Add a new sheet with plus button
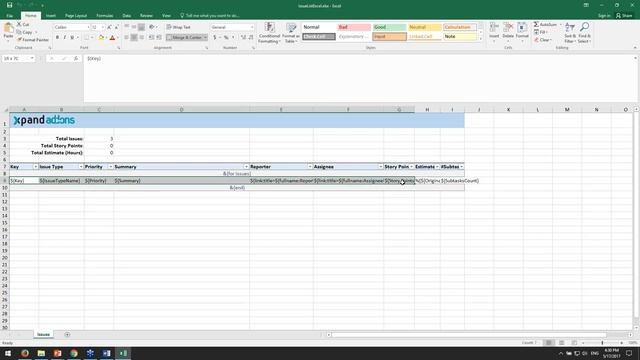The height and width of the screenshot is (360, 640). pyautogui.click(x=67, y=335)
